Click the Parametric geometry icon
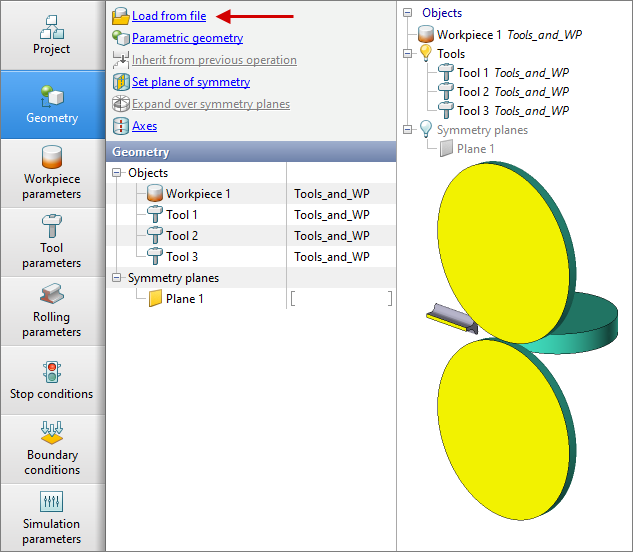The height and width of the screenshot is (552, 633). [121, 38]
